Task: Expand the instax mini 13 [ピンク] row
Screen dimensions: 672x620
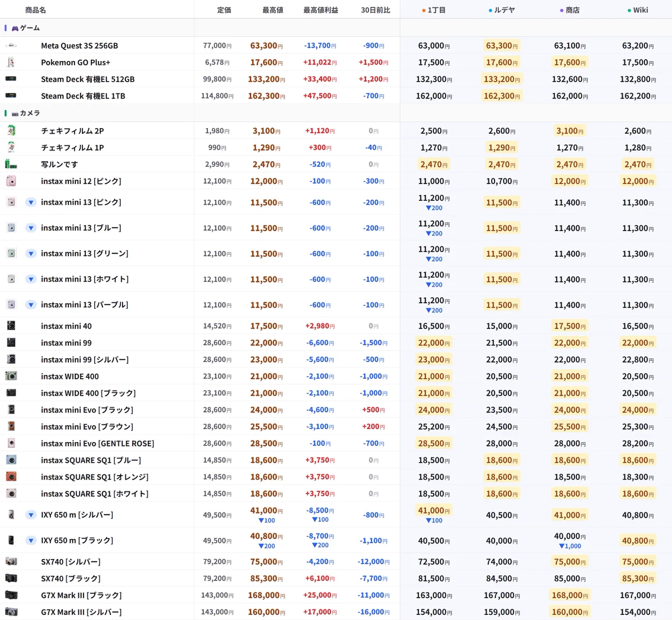Action: click(31, 202)
